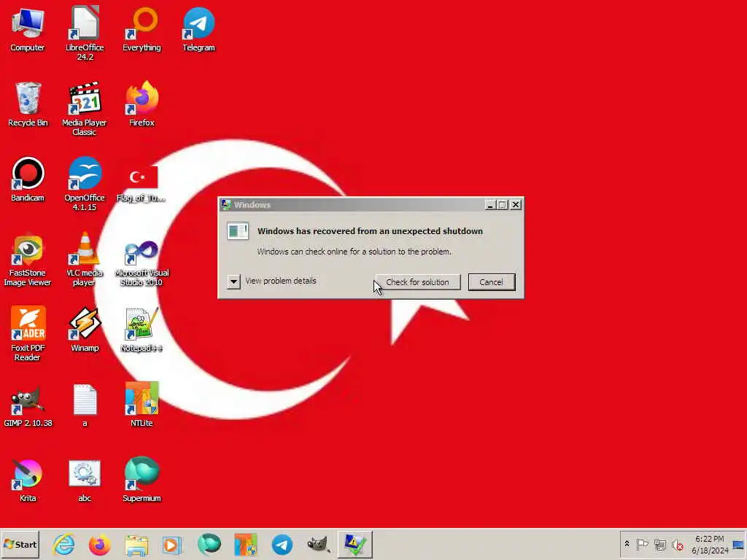Click the Check for solution button
Screen dimensions: 747x560
point(417,282)
